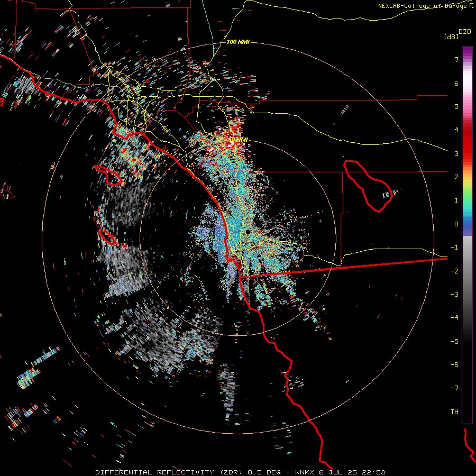This screenshot has height=476, width=476.
Task: Click the 4 value on the color scale
Action: click(456, 130)
